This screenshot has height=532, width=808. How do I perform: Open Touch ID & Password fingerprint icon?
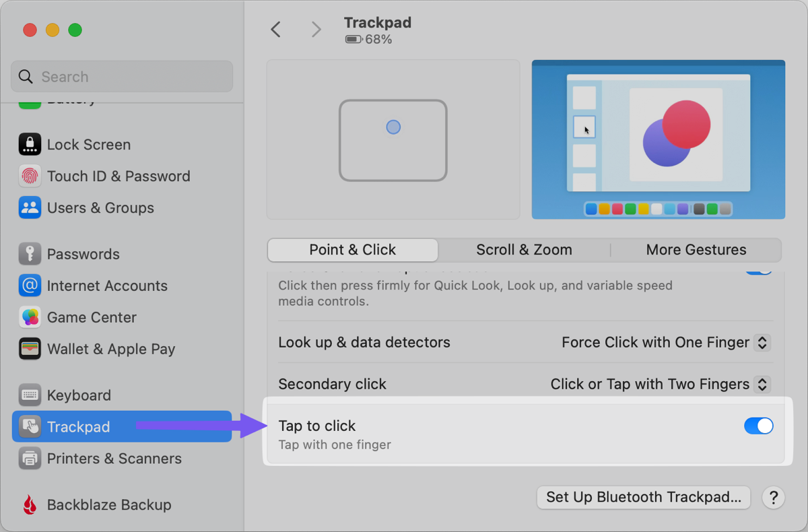click(30, 176)
